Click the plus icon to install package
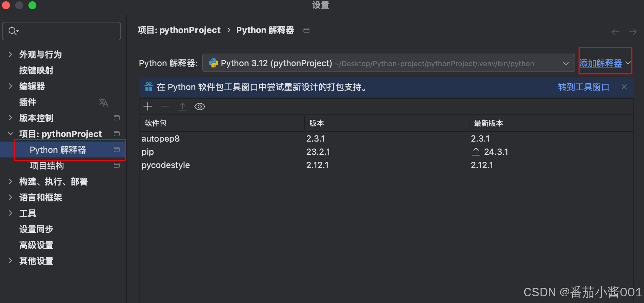The height and width of the screenshot is (303, 644). tap(148, 106)
